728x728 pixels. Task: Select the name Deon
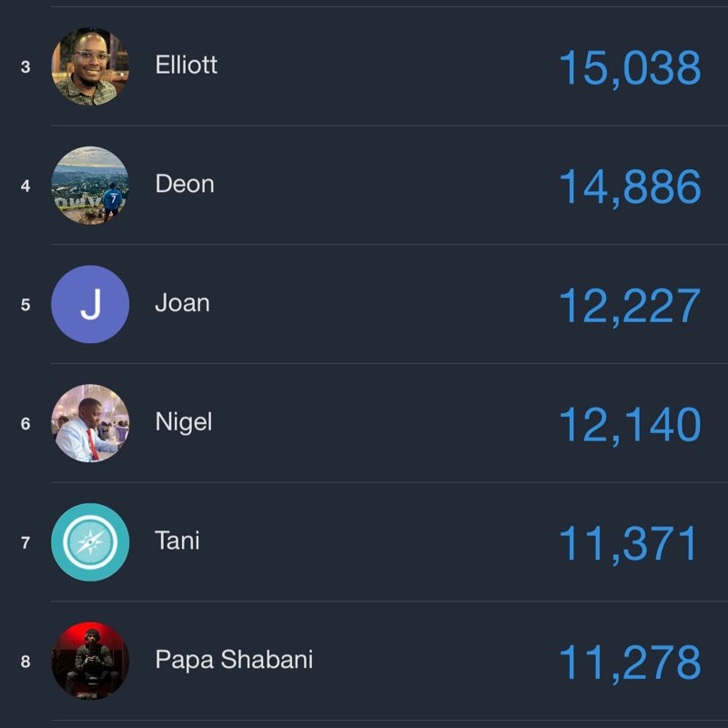coord(185,184)
